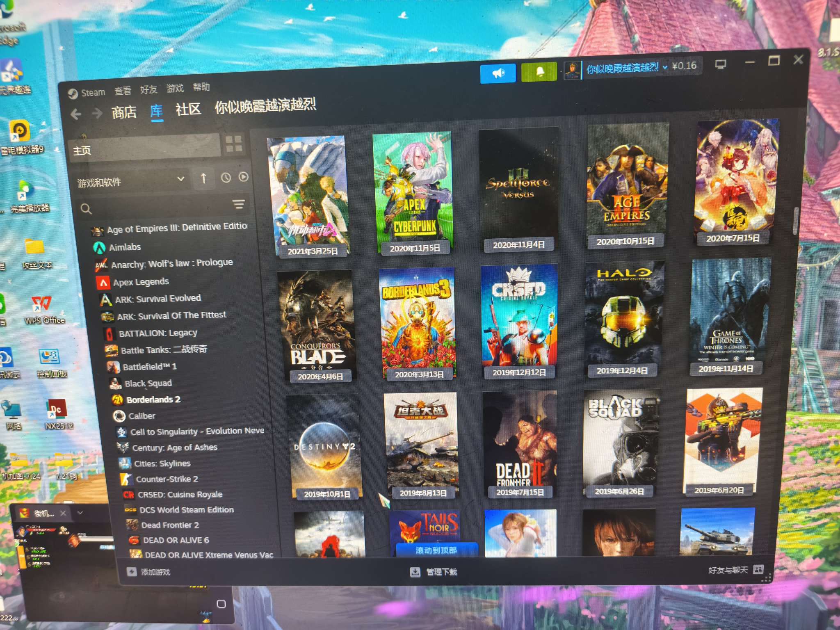Sort library ascending with up arrow

(203, 178)
